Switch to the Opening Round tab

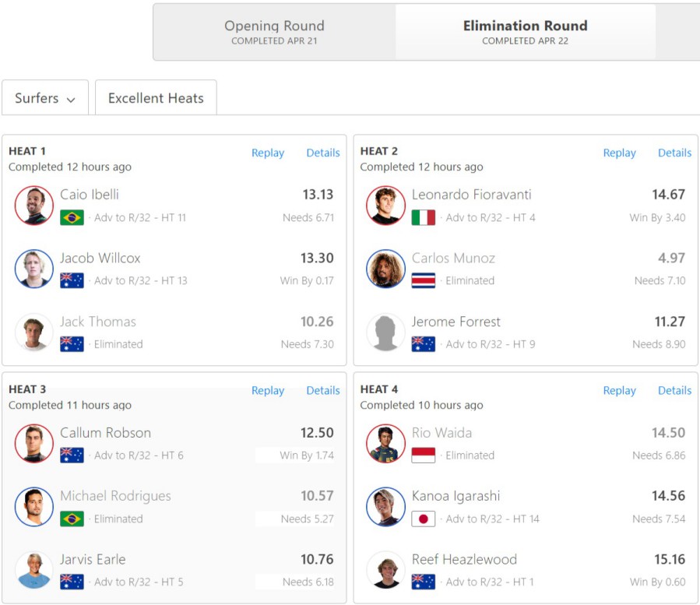(274, 32)
